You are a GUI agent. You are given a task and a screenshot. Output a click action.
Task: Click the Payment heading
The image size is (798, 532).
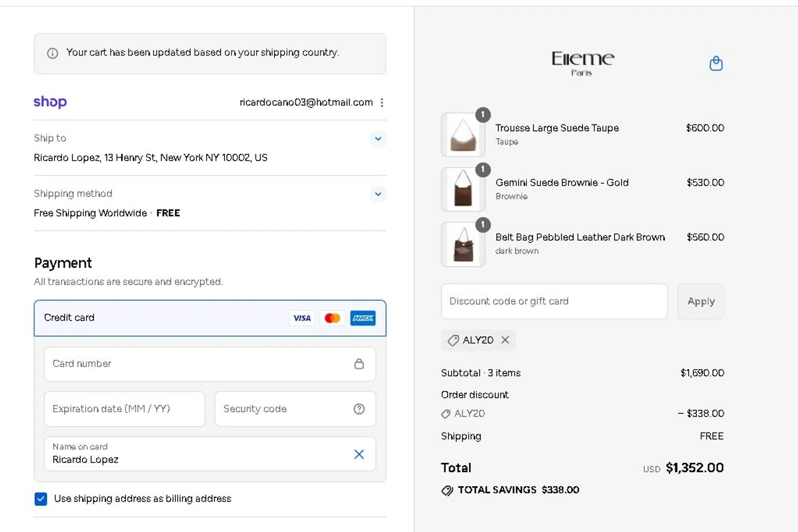coord(63,263)
